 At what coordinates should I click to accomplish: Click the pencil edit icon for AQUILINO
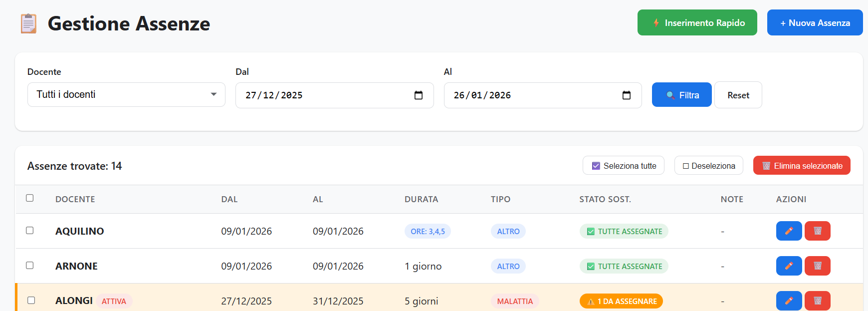tap(789, 231)
